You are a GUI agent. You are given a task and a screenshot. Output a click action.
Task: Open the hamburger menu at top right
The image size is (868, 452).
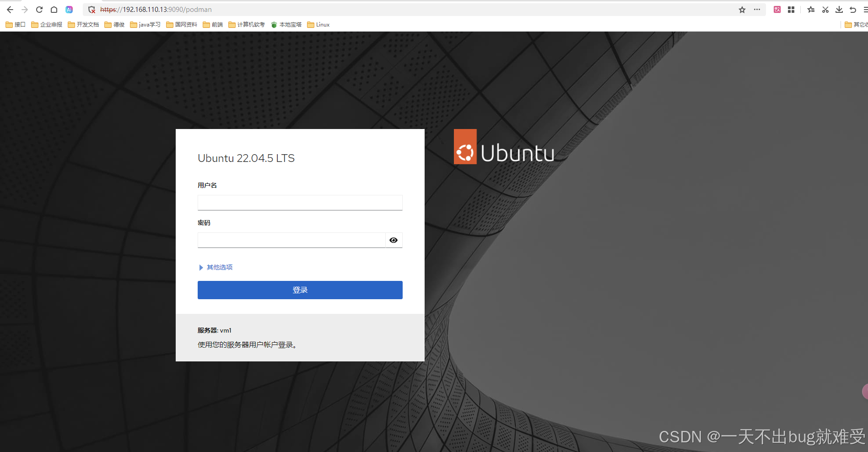(865, 9)
